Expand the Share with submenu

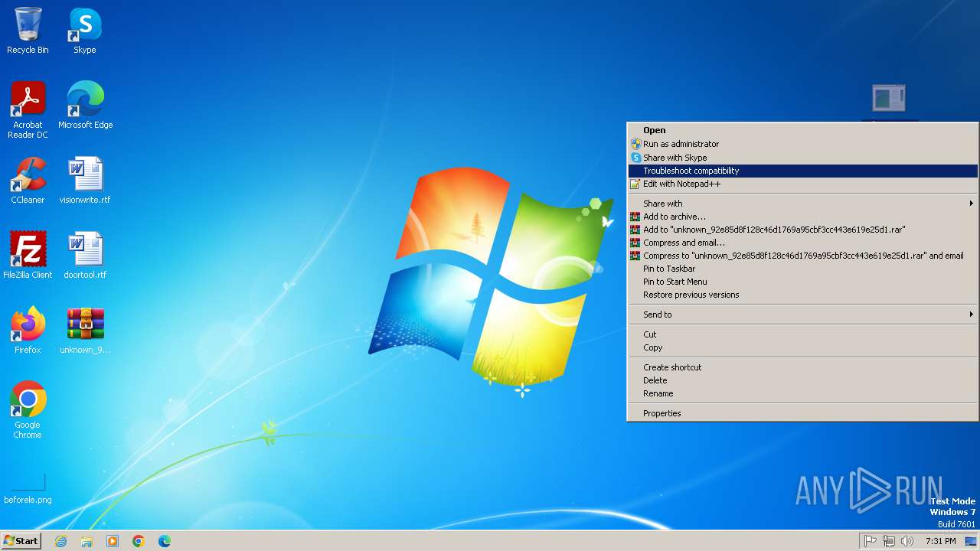coord(802,204)
